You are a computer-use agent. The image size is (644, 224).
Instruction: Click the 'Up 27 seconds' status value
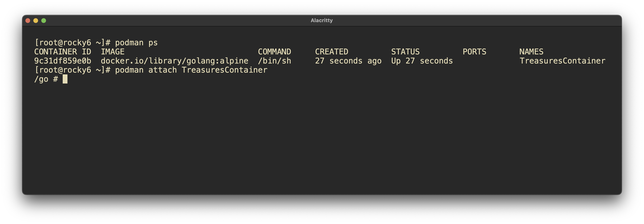pos(422,61)
